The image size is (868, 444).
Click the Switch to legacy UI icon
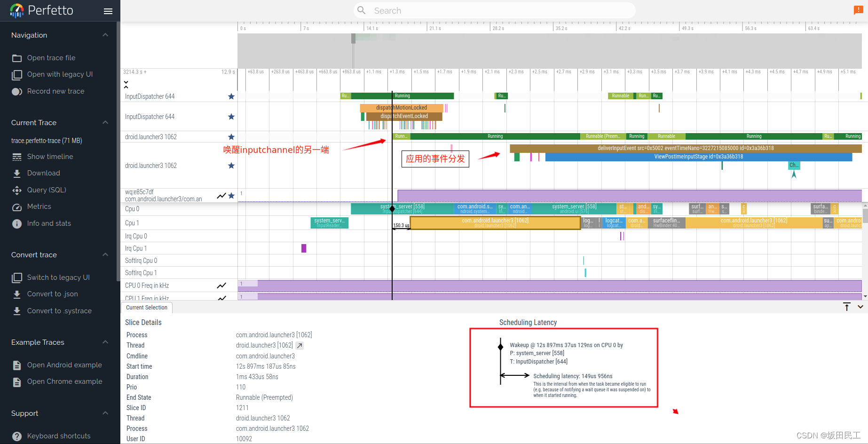point(17,277)
